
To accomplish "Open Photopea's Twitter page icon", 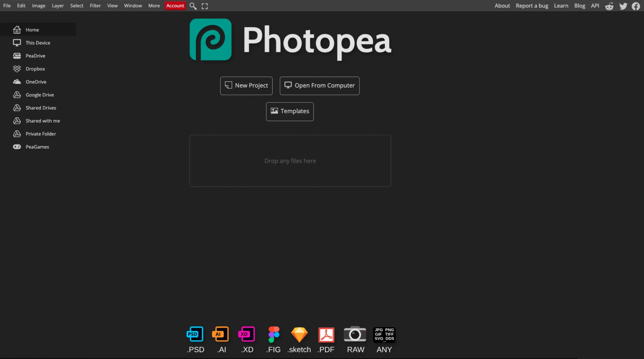I will [x=623, y=6].
